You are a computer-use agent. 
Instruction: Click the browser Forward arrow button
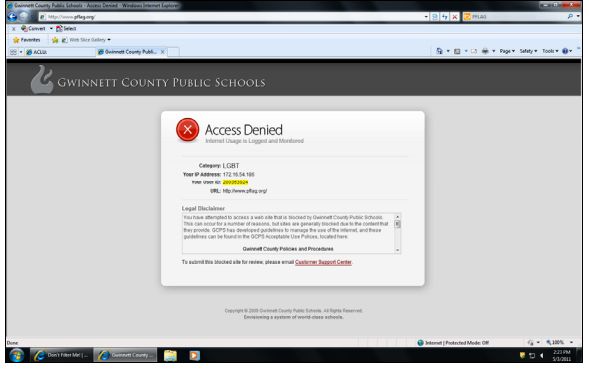pos(24,17)
